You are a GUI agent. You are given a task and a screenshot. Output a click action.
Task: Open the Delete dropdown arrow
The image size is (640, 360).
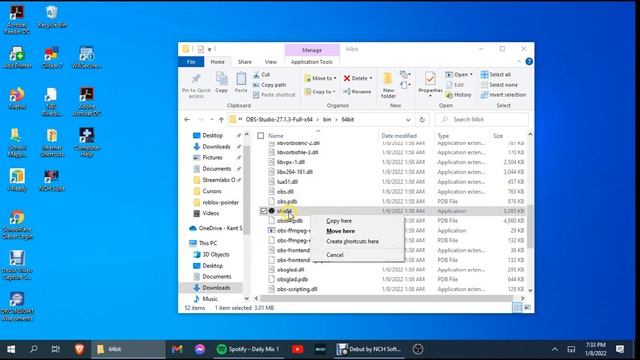pos(371,78)
